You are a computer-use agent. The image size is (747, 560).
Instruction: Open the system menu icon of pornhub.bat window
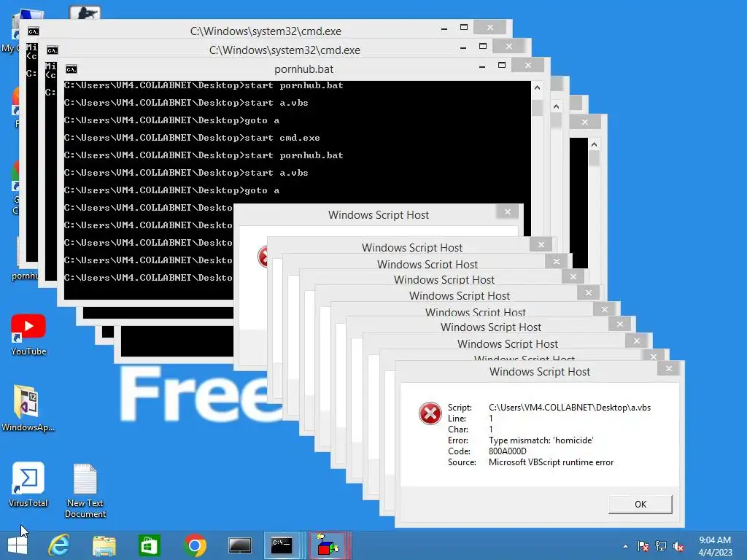[71, 69]
